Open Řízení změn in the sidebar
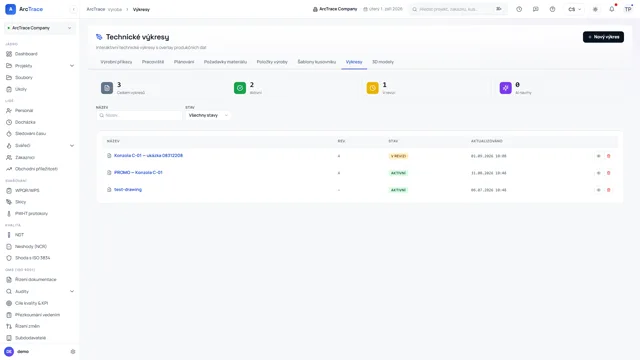Viewport: 640px width, 360px height. click(x=27, y=326)
